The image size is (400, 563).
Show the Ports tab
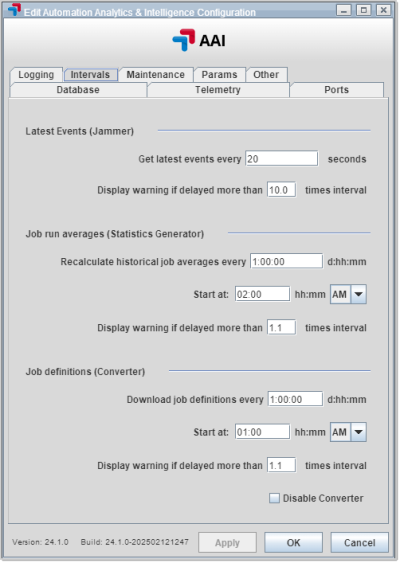pyautogui.click(x=336, y=90)
